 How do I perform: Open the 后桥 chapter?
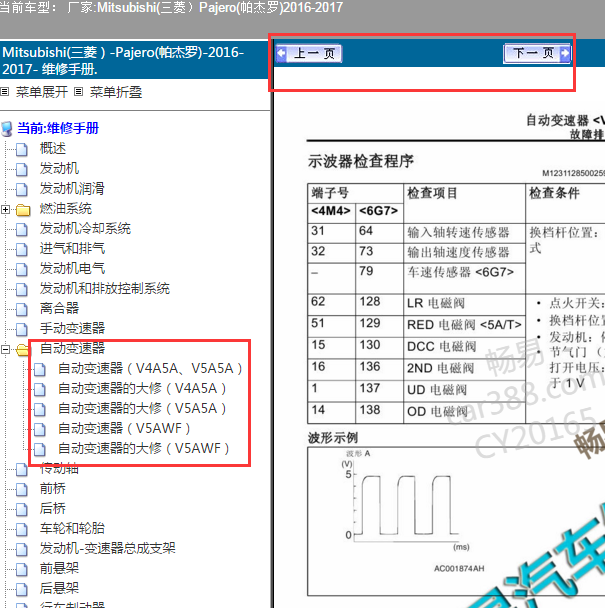(53, 508)
